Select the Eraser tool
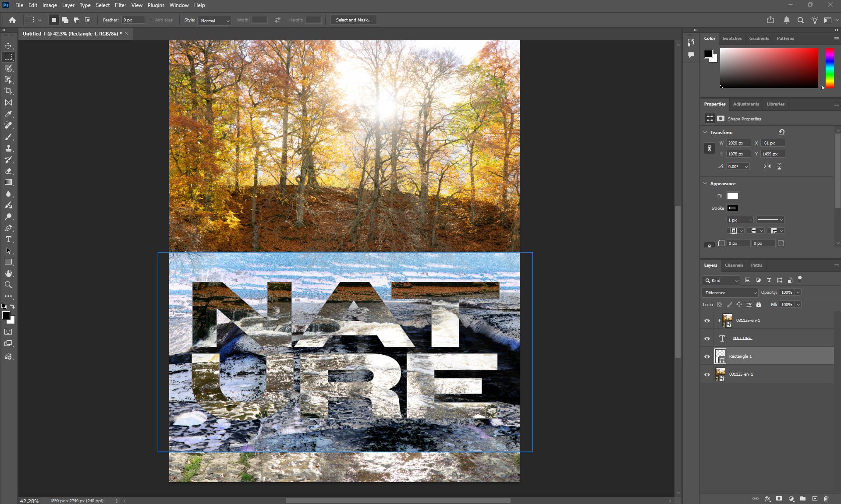 click(8, 171)
